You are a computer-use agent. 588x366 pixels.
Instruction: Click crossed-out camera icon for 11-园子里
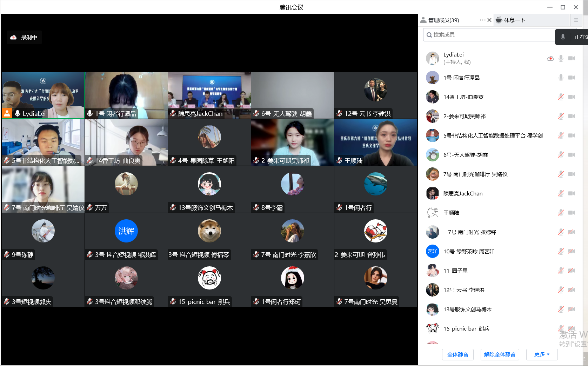point(572,271)
